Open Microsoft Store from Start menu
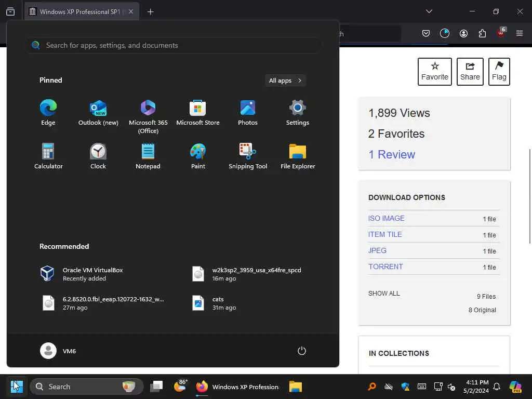 point(198,113)
